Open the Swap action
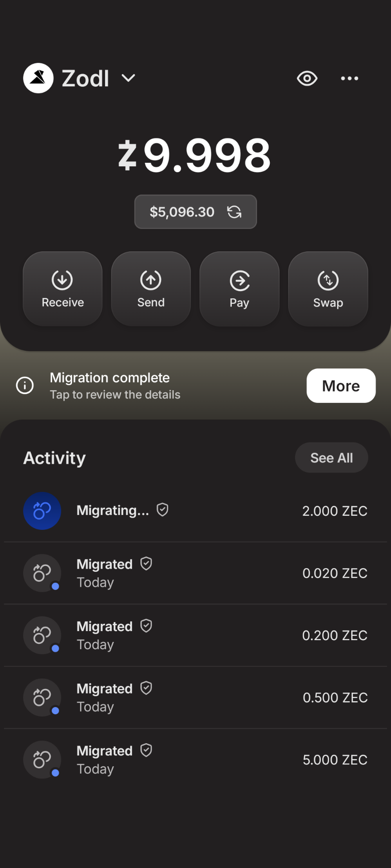 click(328, 289)
